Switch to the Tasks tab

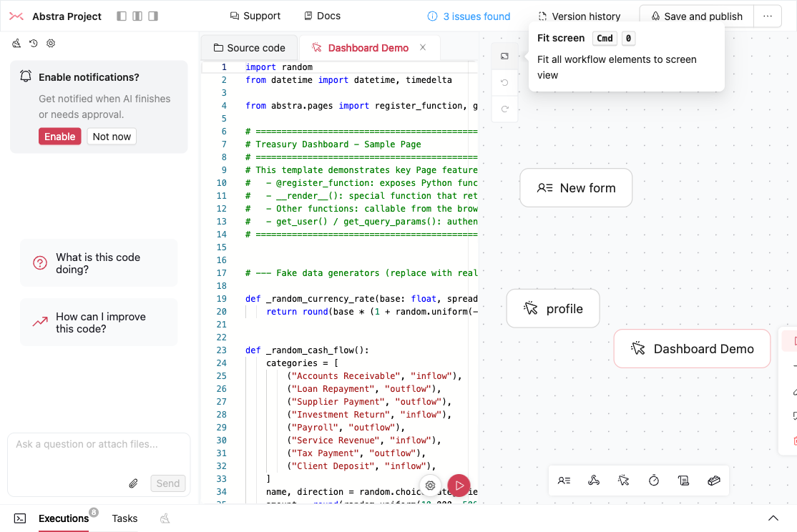click(124, 518)
